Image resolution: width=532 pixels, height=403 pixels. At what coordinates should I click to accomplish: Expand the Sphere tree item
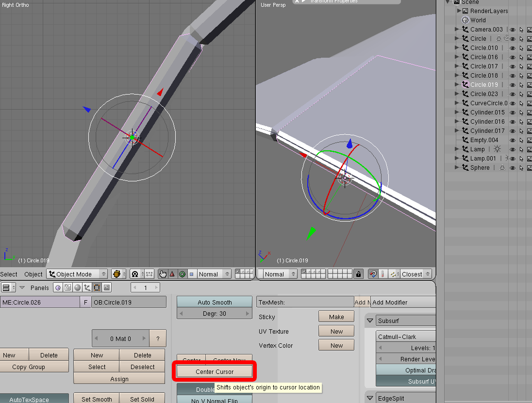(457, 167)
